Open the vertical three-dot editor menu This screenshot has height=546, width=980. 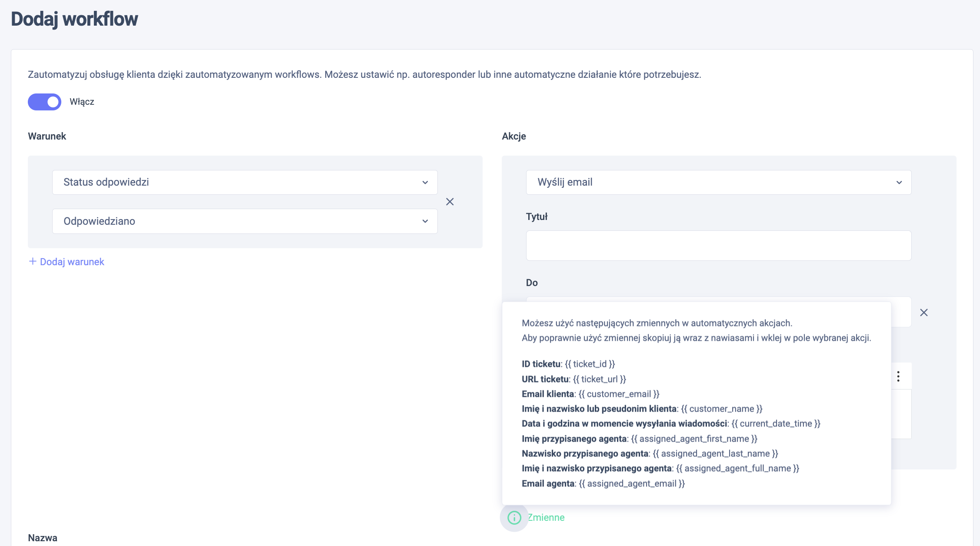tap(898, 376)
